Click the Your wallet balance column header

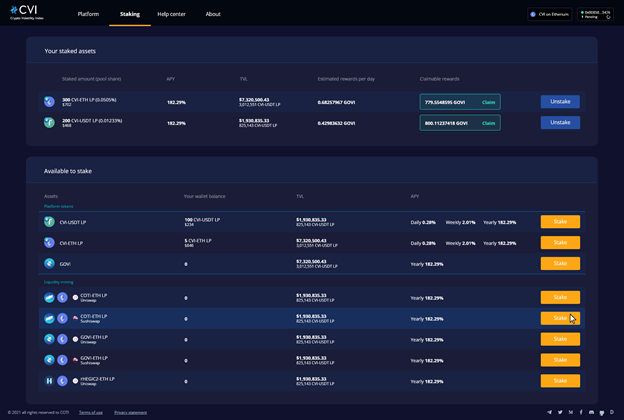tap(205, 196)
